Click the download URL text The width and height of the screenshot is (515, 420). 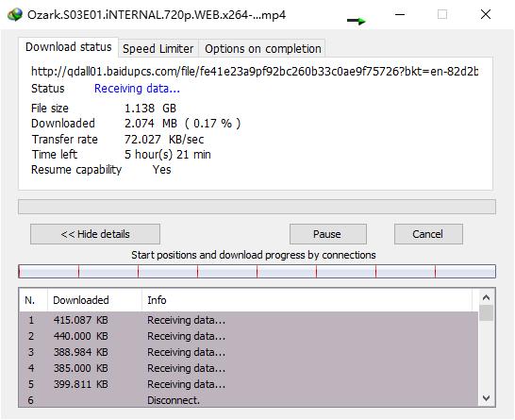(255, 72)
